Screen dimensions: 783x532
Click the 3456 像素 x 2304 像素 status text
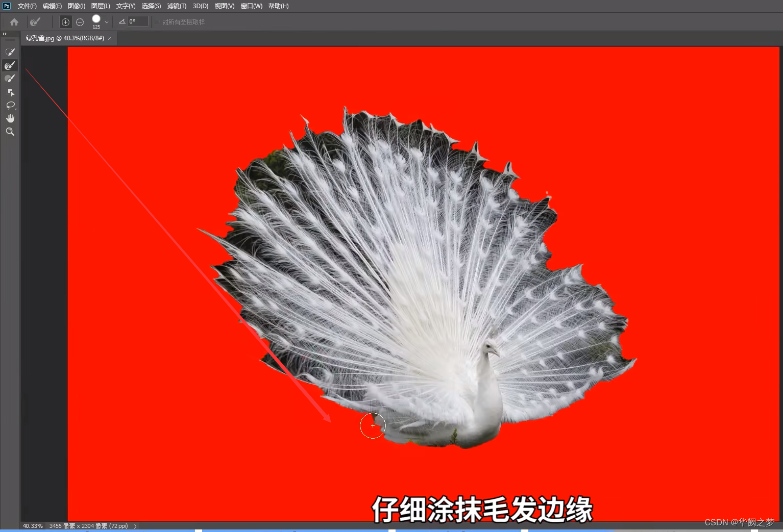[x=88, y=526]
